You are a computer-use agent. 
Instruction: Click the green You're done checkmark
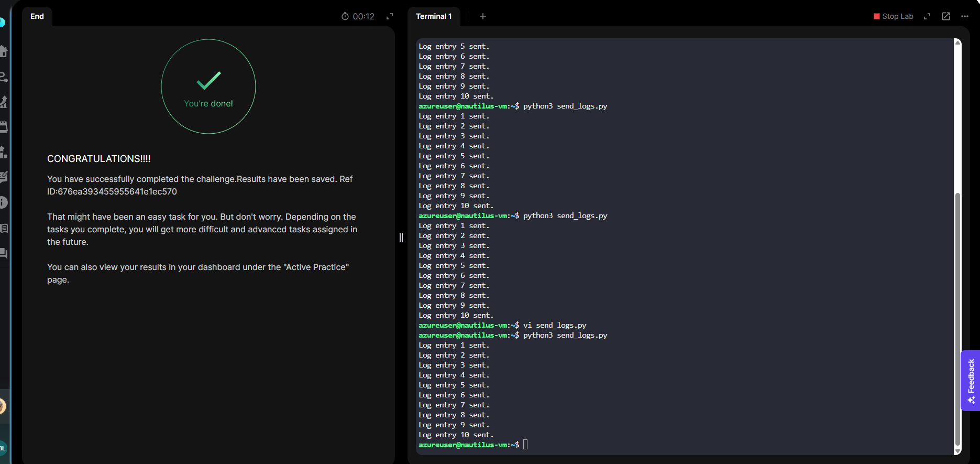tap(208, 80)
